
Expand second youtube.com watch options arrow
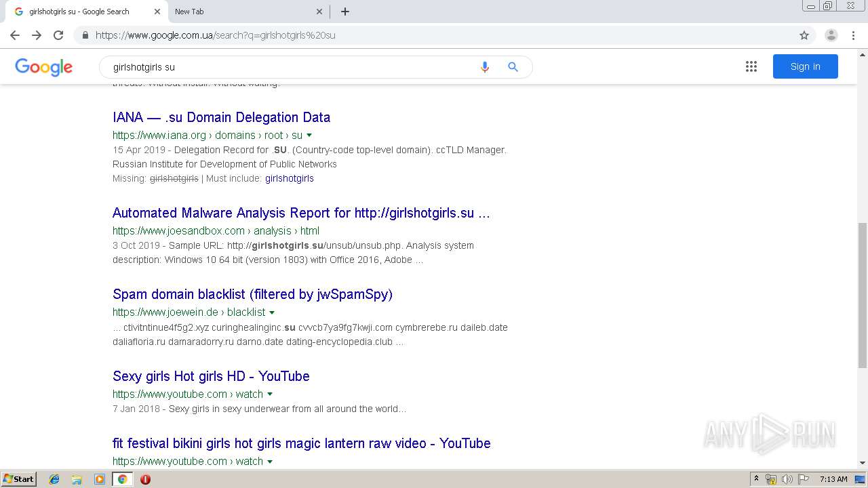click(x=270, y=462)
